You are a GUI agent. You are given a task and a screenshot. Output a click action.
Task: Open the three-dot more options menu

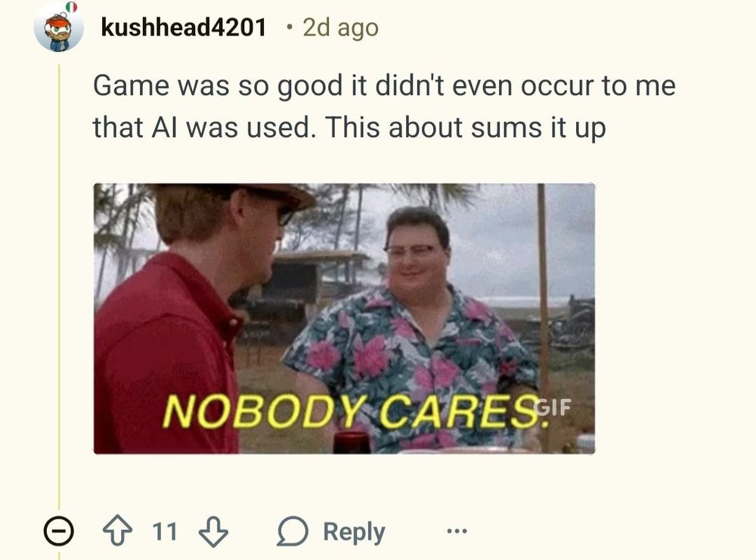tap(457, 531)
